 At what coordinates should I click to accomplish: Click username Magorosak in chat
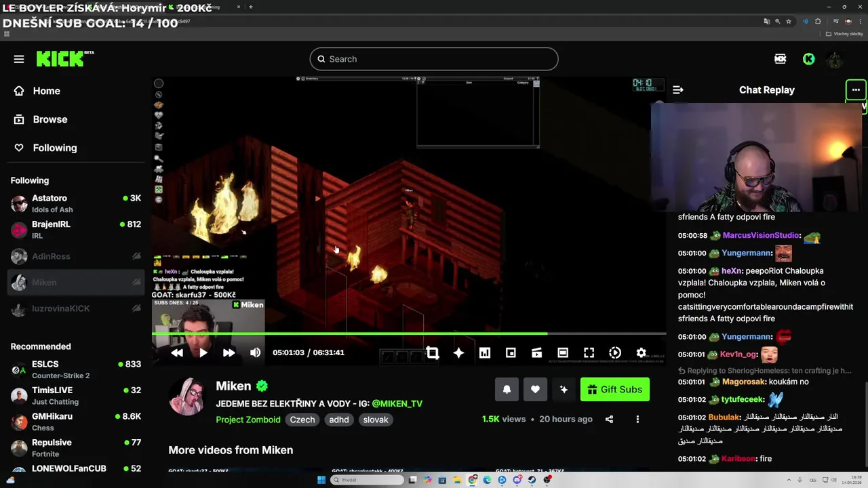click(x=743, y=382)
